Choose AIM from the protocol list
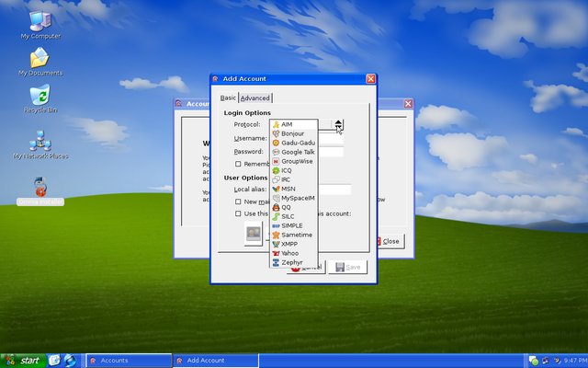The image size is (588, 368). tap(294, 124)
